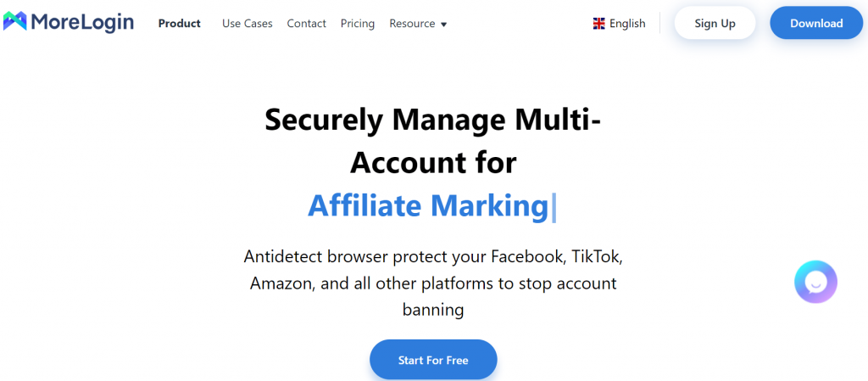Click the UK flag icon

pos(599,23)
